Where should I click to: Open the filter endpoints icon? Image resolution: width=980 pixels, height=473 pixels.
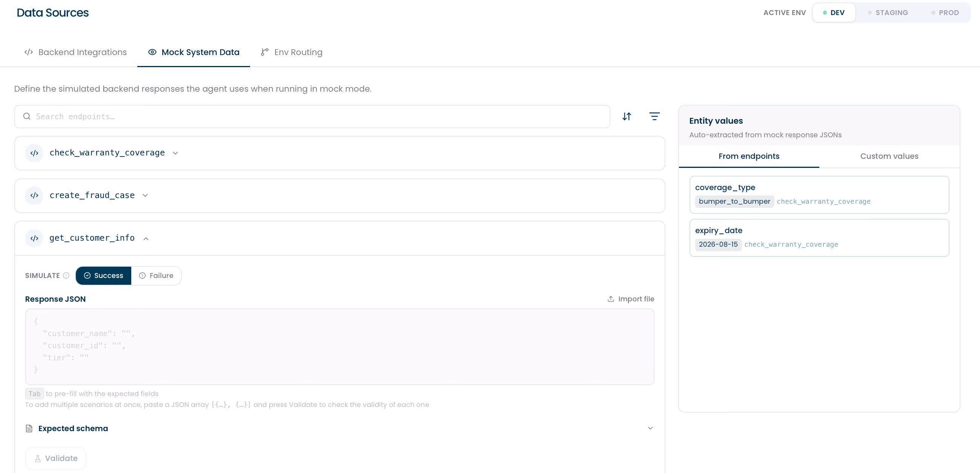(x=654, y=117)
